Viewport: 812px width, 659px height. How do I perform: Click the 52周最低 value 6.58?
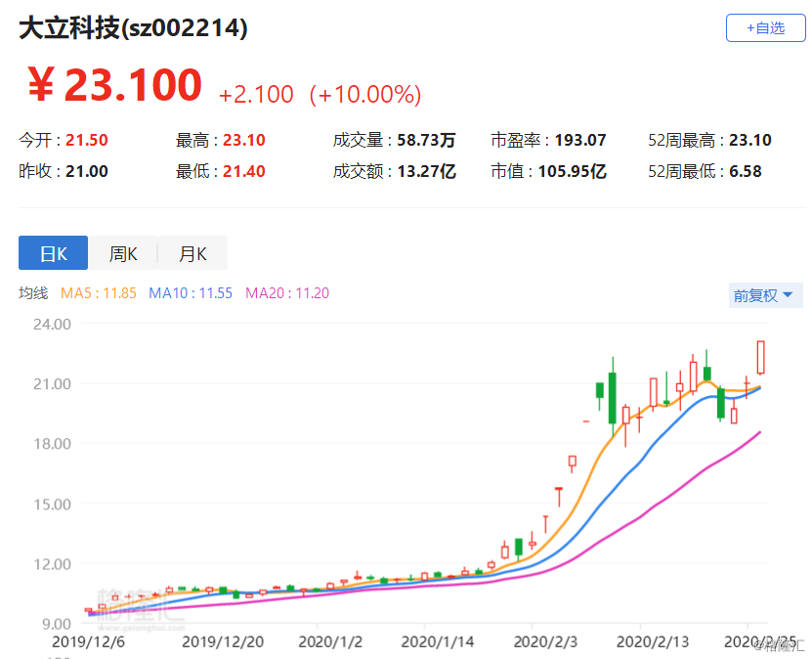pyautogui.click(x=746, y=171)
